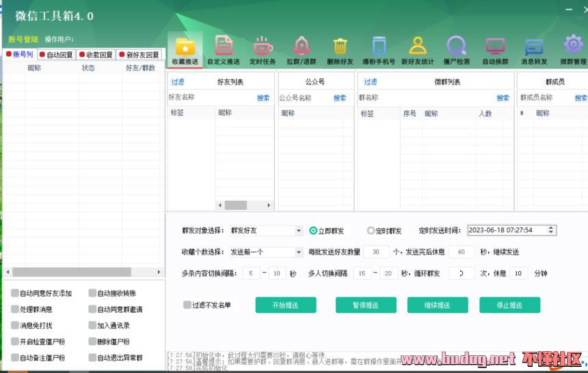Image resolution: width=588 pixels, height=373 pixels.
Task: Click the 定时发送时间 spinner arrows
Action: pos(551,230)
